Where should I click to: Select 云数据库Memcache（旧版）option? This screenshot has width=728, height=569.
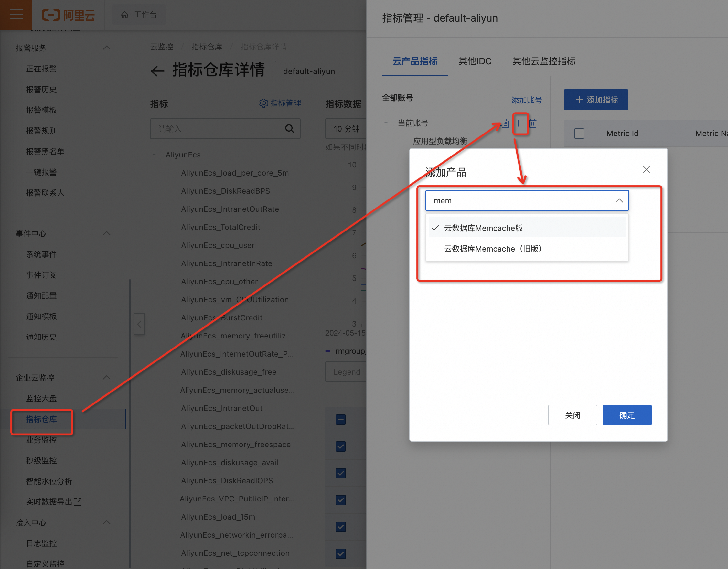click(x=527, y=249)
